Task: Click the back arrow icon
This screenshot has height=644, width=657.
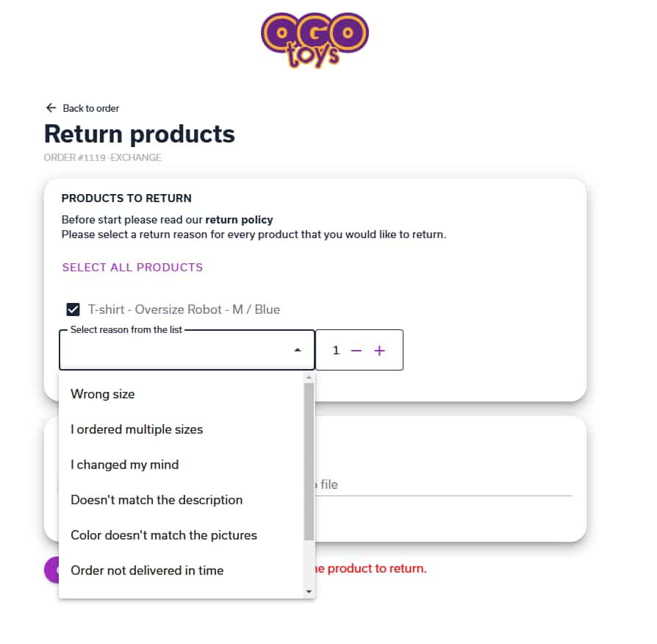Action: pos(51,107)
